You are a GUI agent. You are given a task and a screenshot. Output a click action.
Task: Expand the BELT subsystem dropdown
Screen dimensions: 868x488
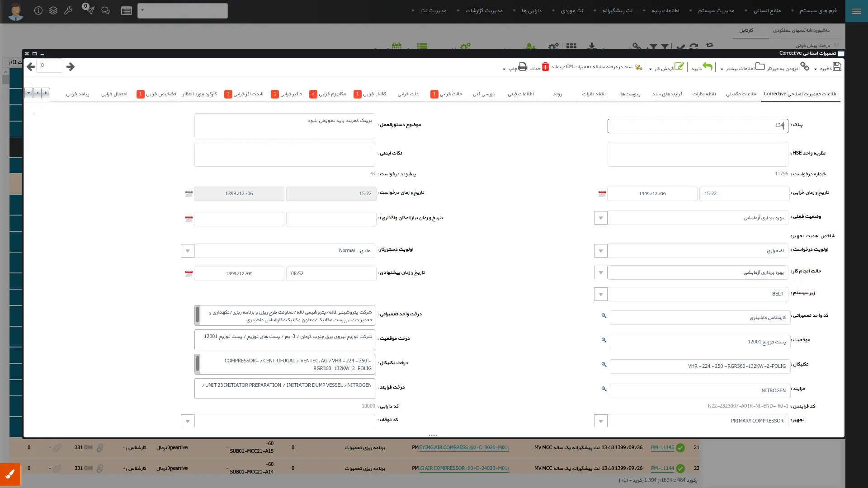coord(600,294)
